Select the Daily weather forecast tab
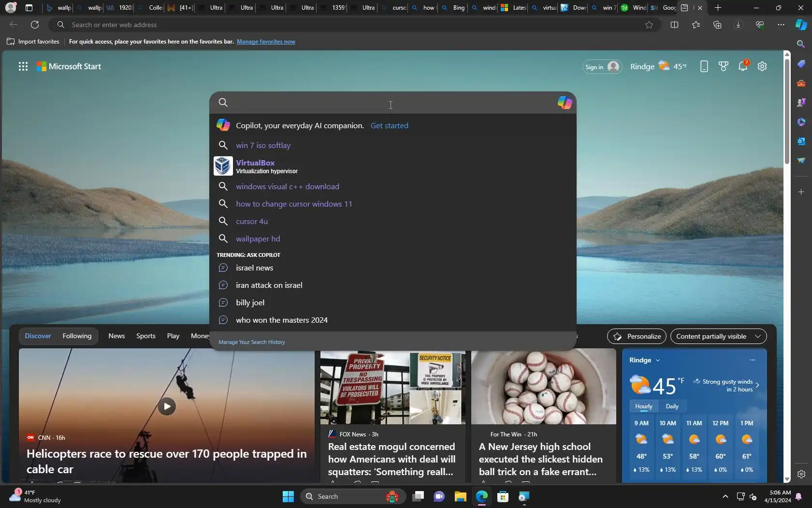The image size is (812, 508). [x=672, y=406]
